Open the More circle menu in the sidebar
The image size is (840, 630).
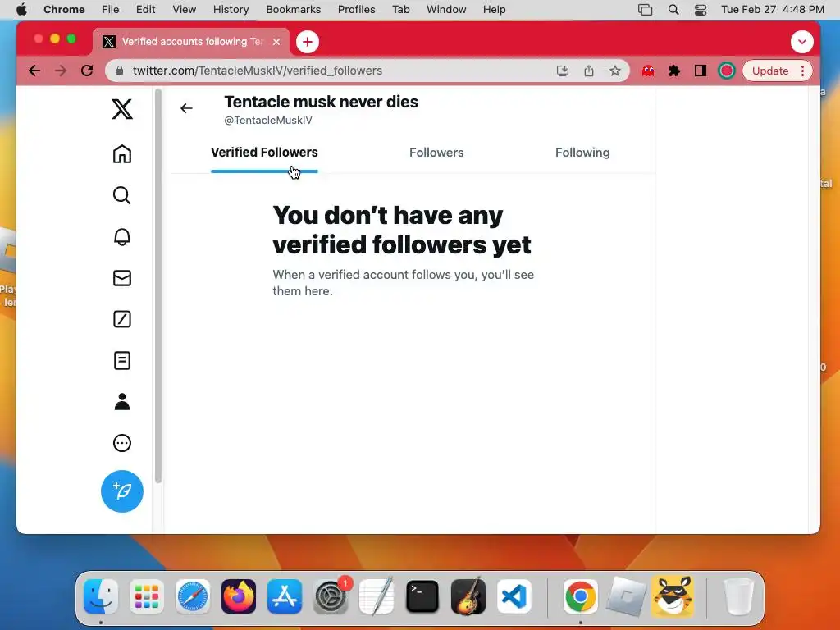tap(122, 443)
